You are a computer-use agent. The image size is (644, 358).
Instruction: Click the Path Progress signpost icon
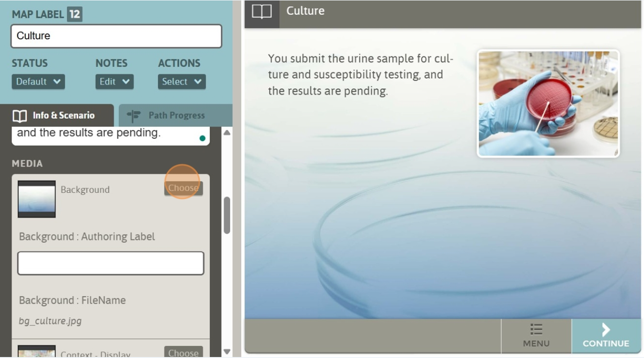click(134, 116)
